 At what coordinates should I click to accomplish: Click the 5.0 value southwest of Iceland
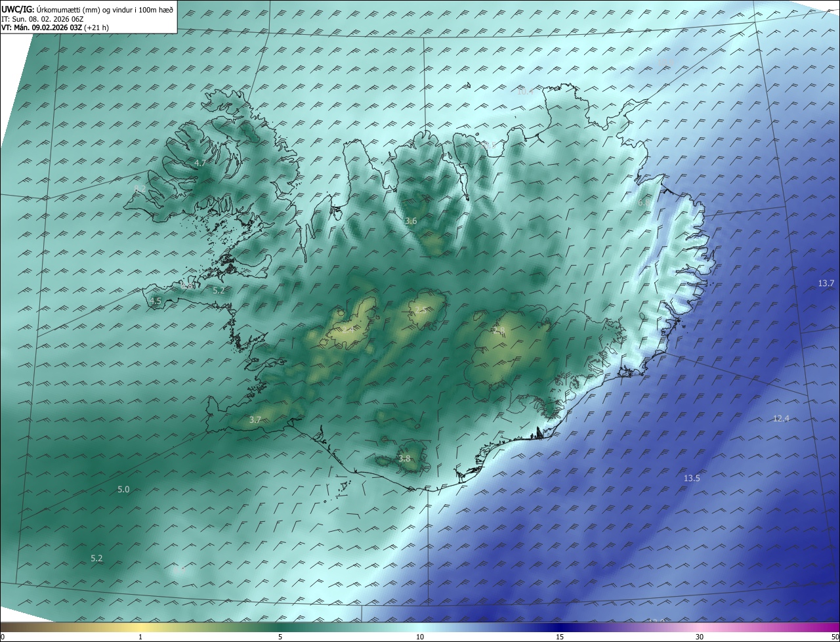pyautogui.click(x=123, y=490)
